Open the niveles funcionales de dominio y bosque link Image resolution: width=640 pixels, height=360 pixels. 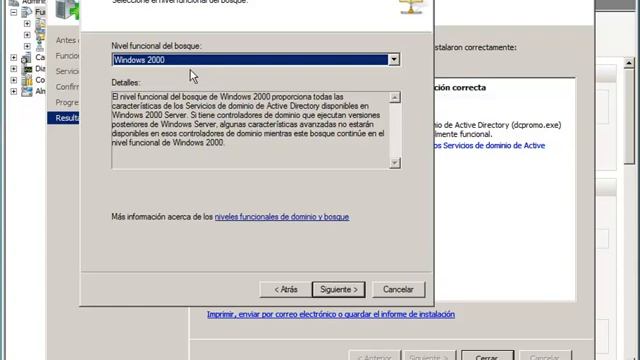pyautogui.click(x=282, y=217)
